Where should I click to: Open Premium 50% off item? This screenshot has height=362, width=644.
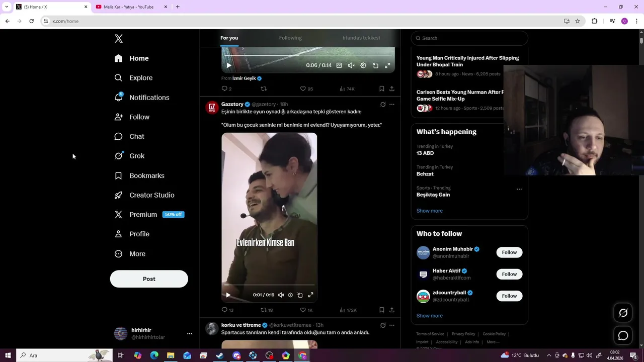click(149, 215)
